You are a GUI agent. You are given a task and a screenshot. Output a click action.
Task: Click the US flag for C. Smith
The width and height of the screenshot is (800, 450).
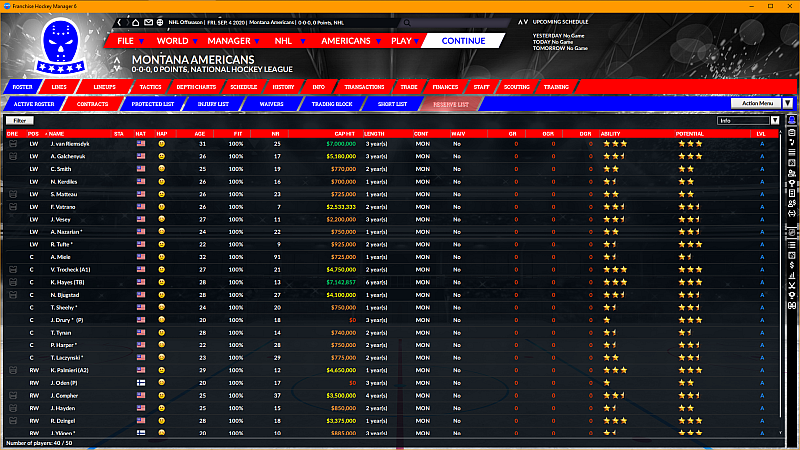(141, 168)
